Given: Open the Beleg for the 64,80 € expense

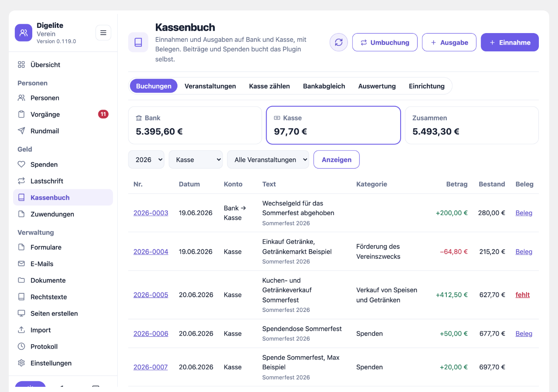Looking at the screenshot, I should click(524, 252).
